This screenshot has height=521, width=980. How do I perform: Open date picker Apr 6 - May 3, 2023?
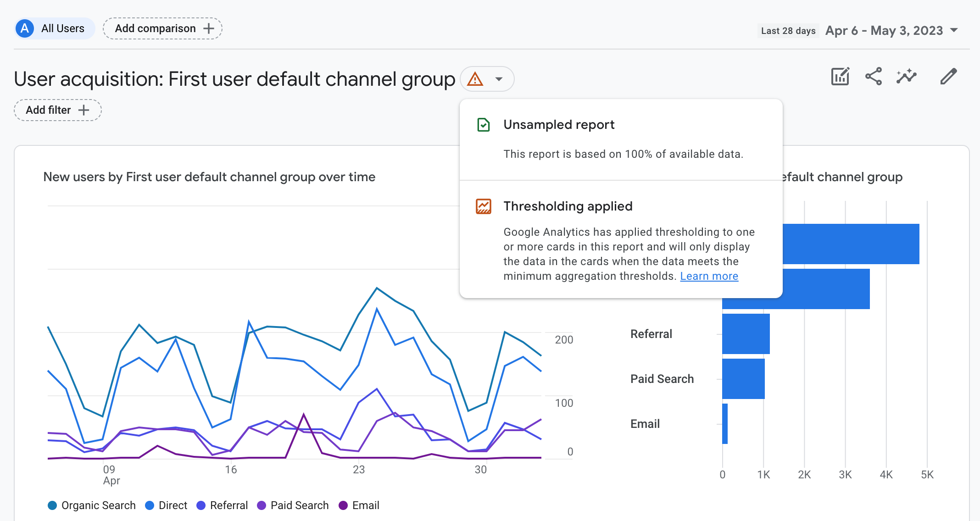click(x=884, y=30)
